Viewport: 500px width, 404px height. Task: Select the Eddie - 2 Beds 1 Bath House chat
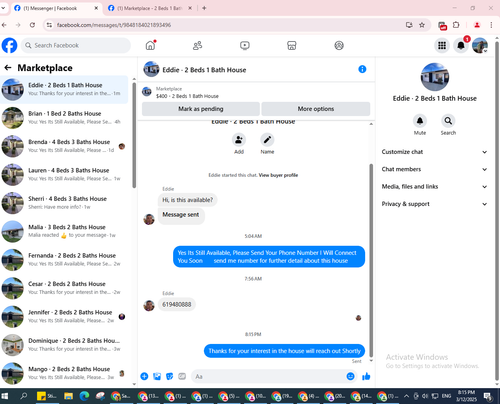pos(64,89)
